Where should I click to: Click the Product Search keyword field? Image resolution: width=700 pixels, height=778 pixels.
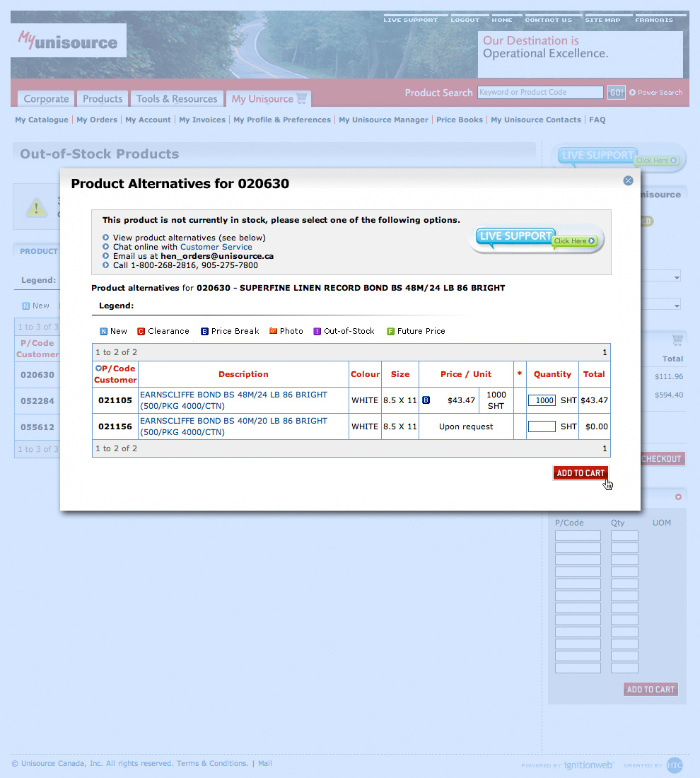[540, 93]
